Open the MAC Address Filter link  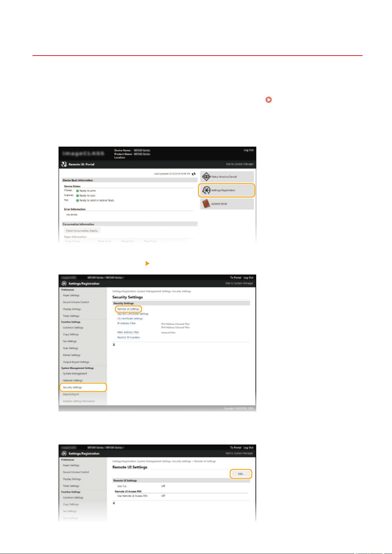coord(128,332)
